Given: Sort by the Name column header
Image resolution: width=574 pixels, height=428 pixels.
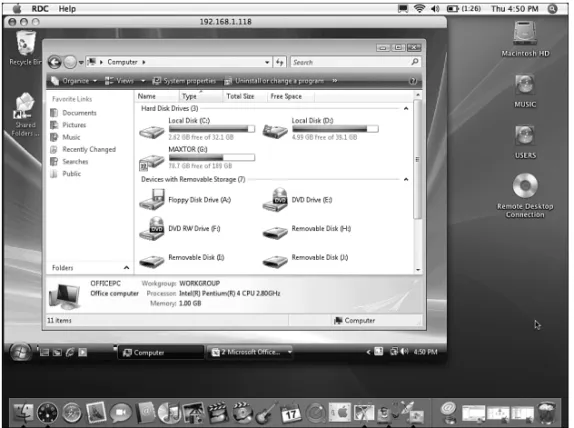Looking at the screenshot, I should (x=156, y=96).
